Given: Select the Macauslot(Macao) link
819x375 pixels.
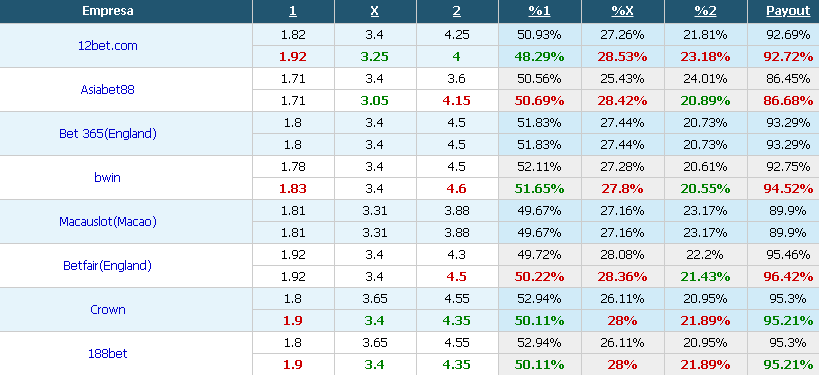Looking at the screenshot, I should tap(108, 221).
